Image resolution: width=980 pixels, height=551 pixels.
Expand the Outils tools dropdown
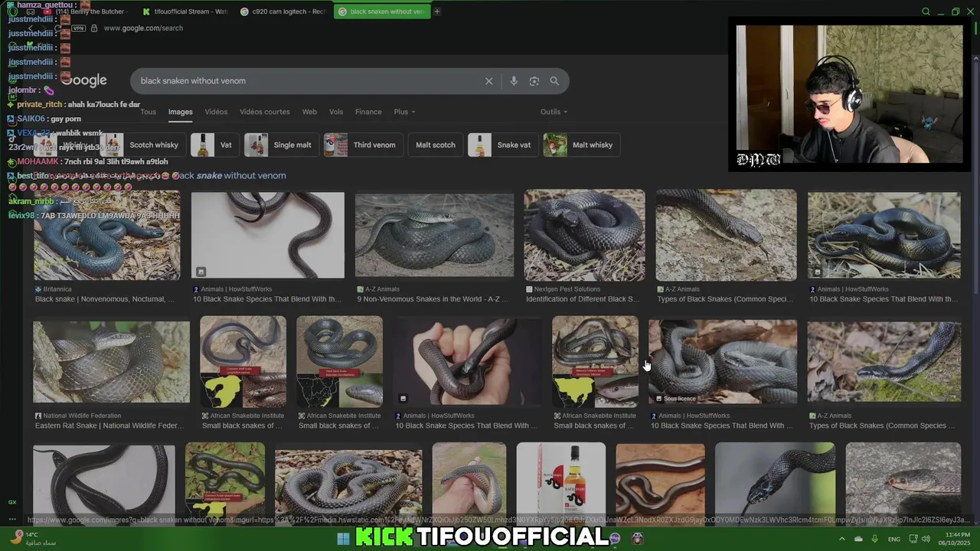[x=554, y=112]
